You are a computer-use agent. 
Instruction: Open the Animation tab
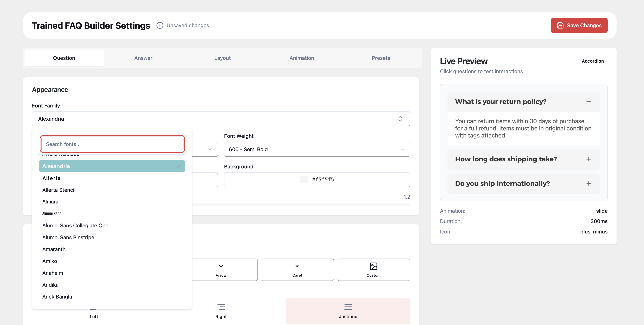tap(301, 58)
